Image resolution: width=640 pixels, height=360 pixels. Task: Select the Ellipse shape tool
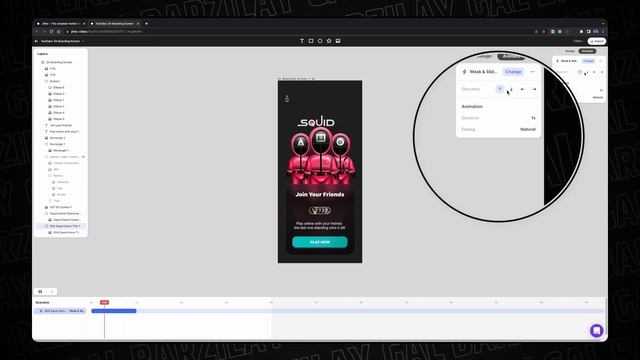[x=320, y=41]
